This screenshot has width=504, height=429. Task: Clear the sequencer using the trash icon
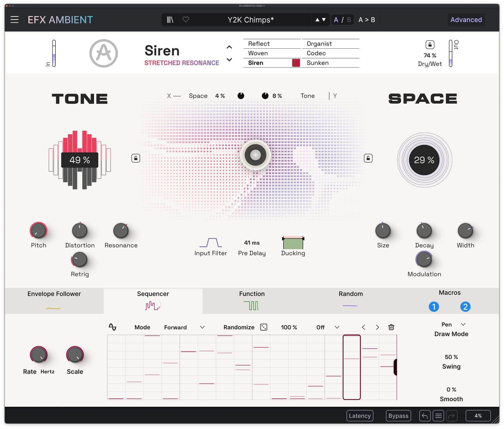click(391, 327)
